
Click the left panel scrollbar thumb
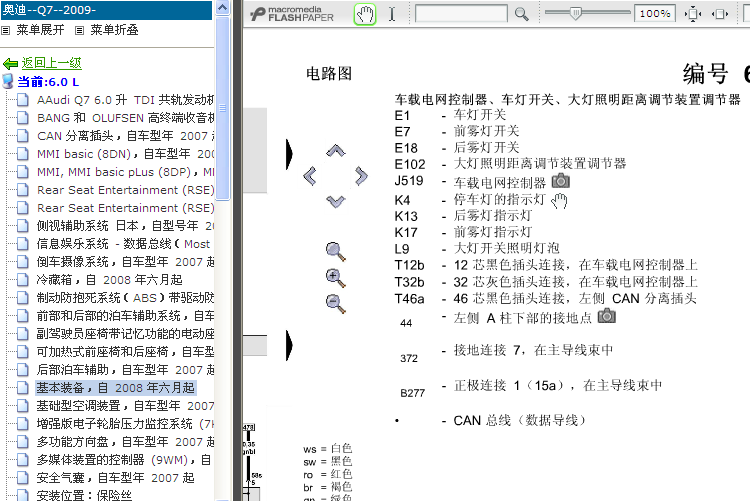pyautogui.click(x=222, y=108)
